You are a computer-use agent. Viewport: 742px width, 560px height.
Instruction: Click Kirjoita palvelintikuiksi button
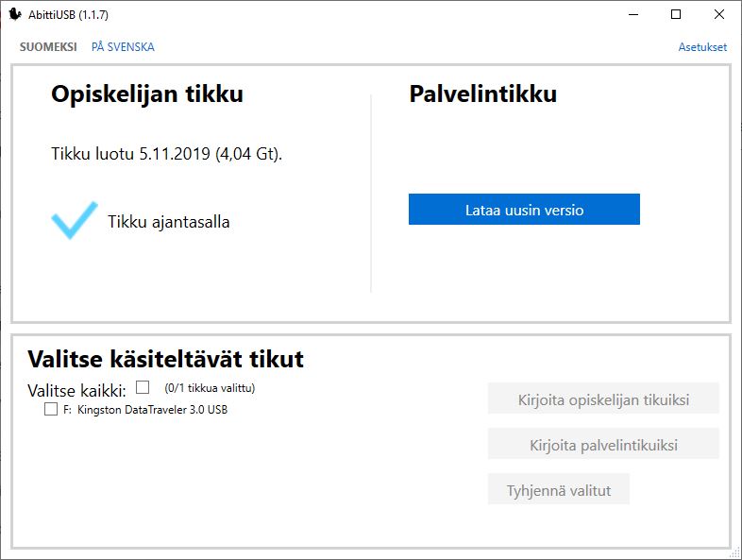[x=603, y=445]
